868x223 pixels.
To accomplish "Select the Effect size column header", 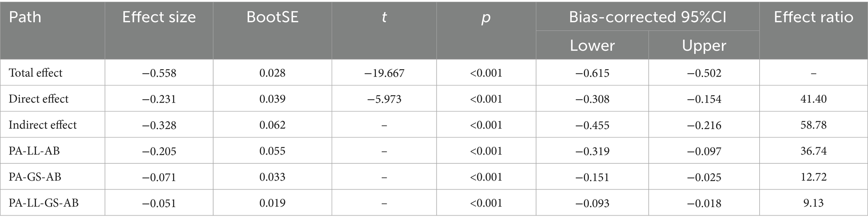I will coord(159,18).
